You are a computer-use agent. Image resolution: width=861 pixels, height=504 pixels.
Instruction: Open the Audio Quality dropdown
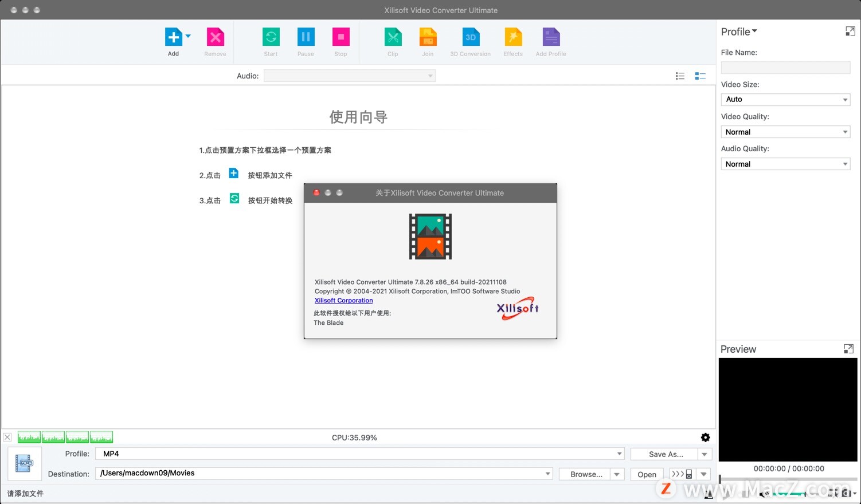(x=785, y=164)
